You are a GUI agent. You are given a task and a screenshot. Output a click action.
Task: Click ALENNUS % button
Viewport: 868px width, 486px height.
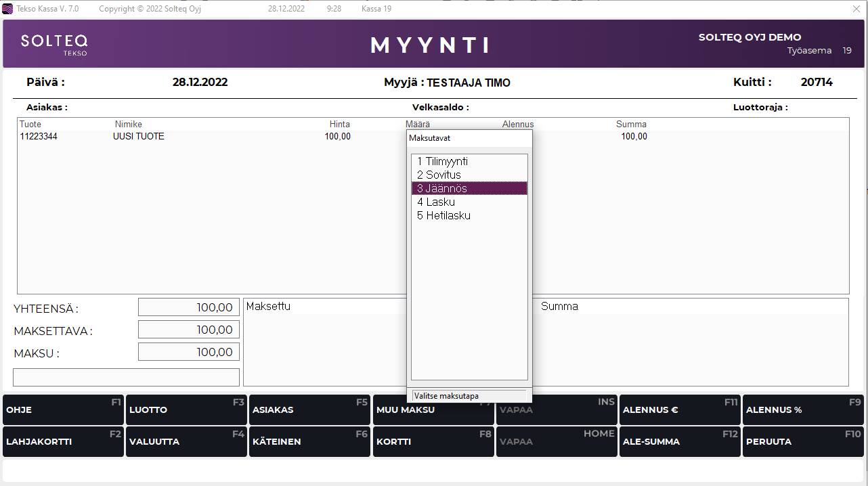point(802,410)
